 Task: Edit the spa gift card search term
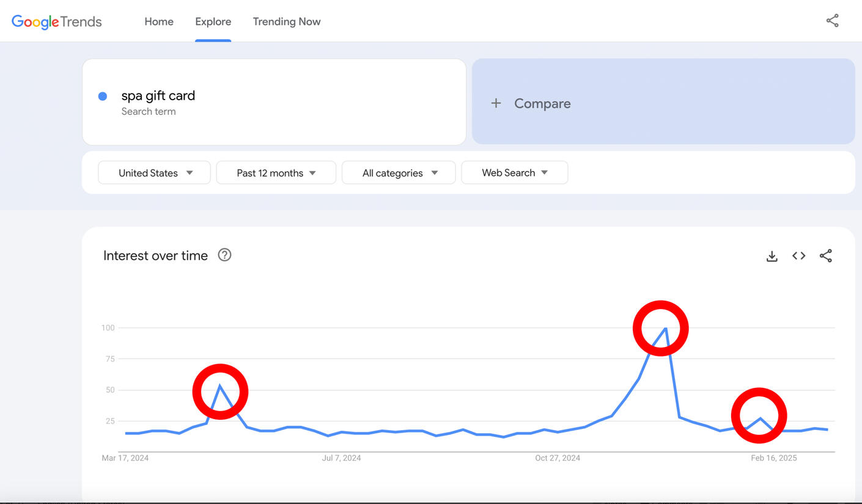coord(158,96)
